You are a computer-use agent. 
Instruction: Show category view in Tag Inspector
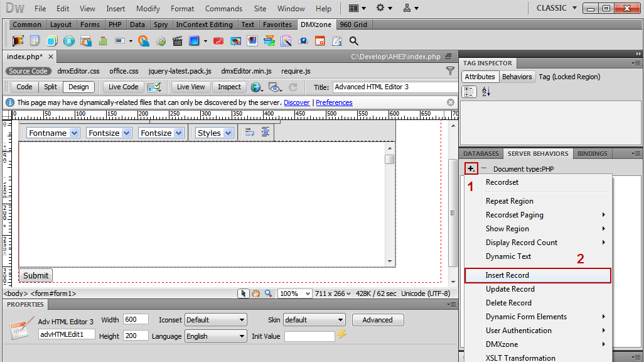[x=469, y=92]
